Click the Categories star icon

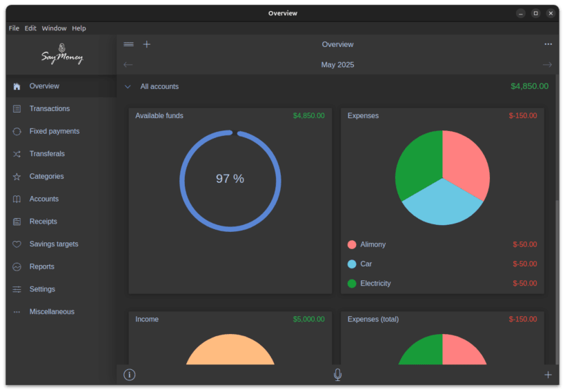(x=17, y=177)
